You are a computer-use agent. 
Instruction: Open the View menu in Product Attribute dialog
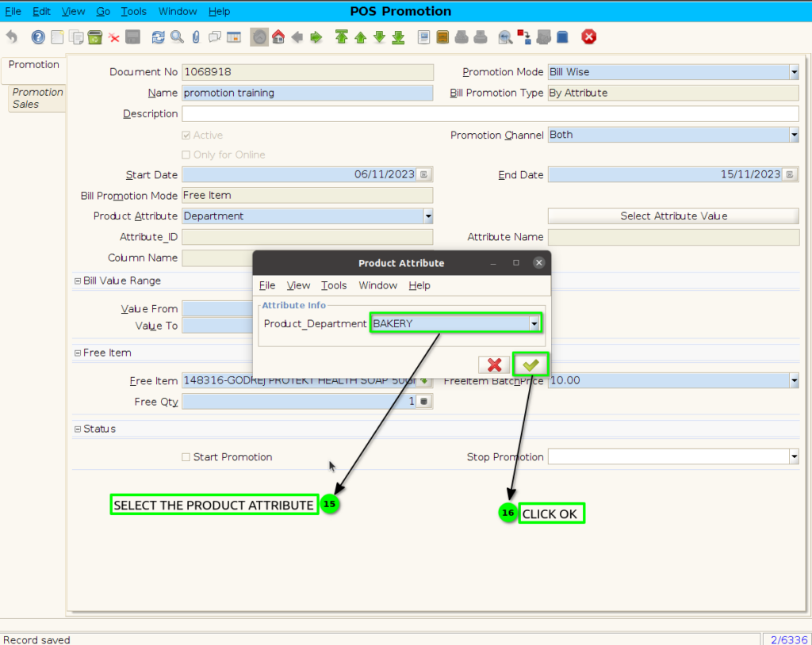(298, 286)
